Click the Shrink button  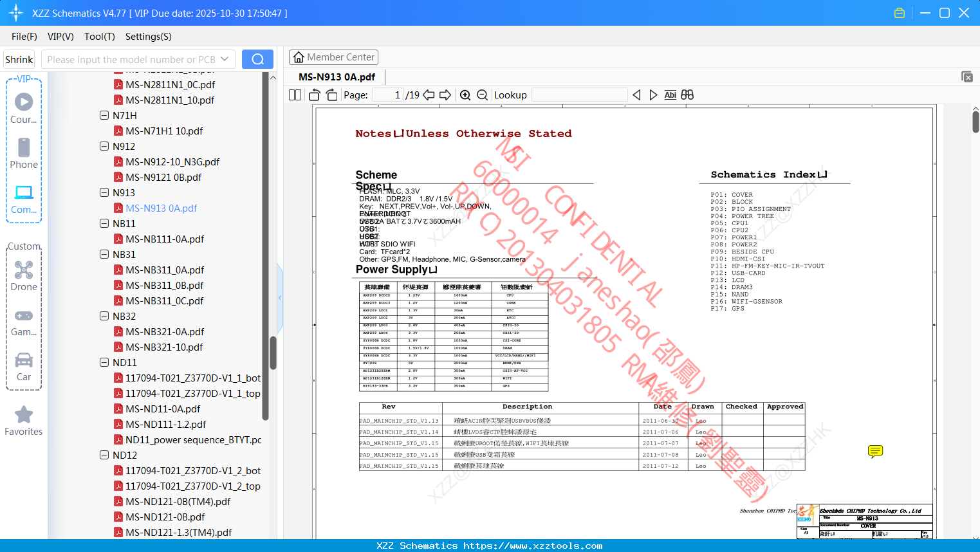click(19, 59)
